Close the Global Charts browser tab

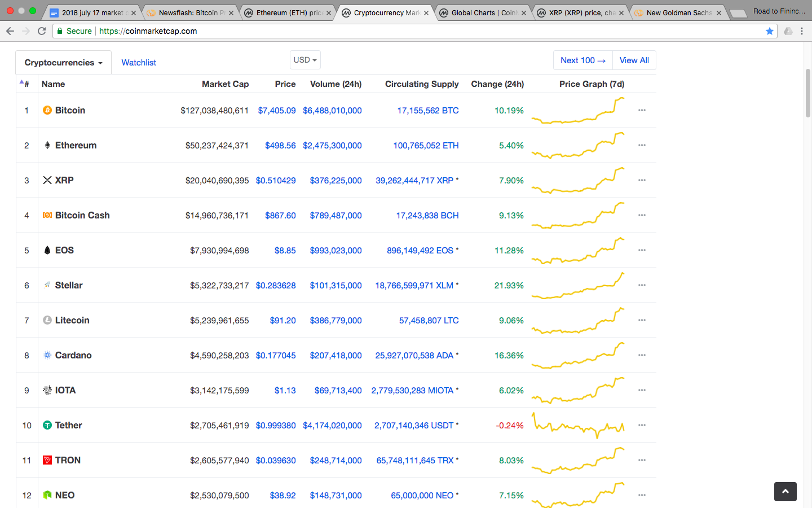click(x=524, y=13)
